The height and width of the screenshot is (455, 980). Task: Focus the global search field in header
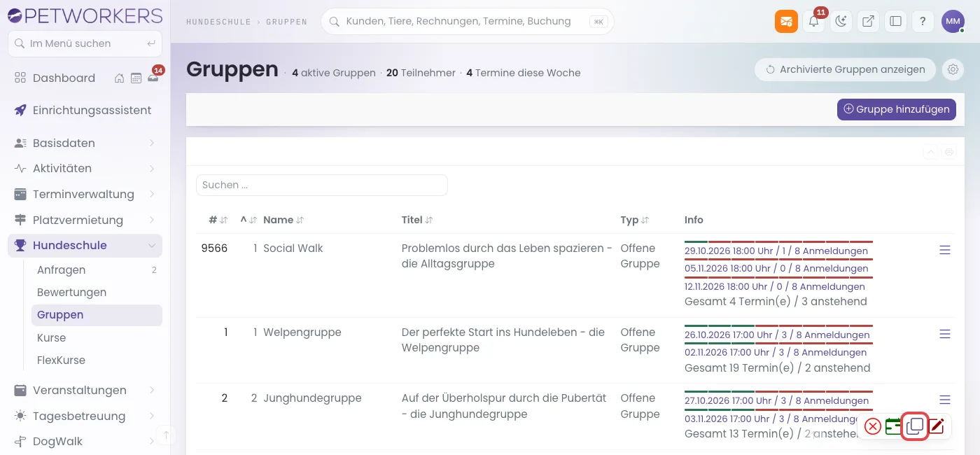[467, 22]
